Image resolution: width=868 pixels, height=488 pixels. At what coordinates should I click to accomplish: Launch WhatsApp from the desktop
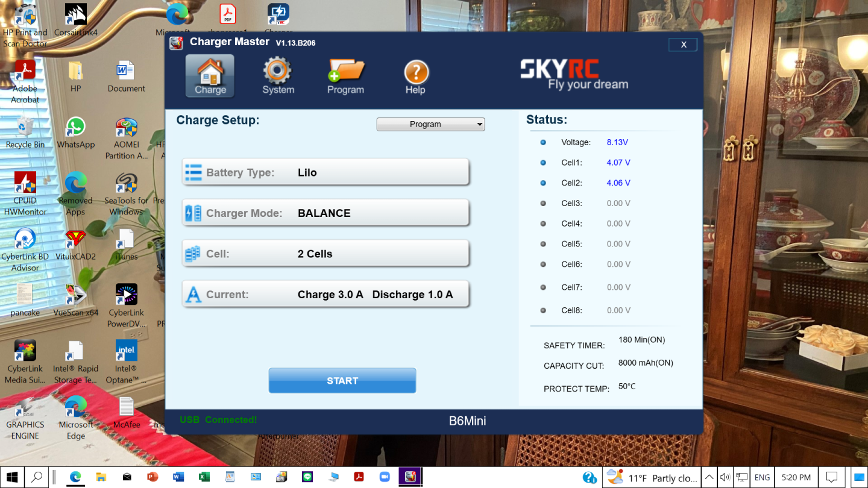[76, 133]
